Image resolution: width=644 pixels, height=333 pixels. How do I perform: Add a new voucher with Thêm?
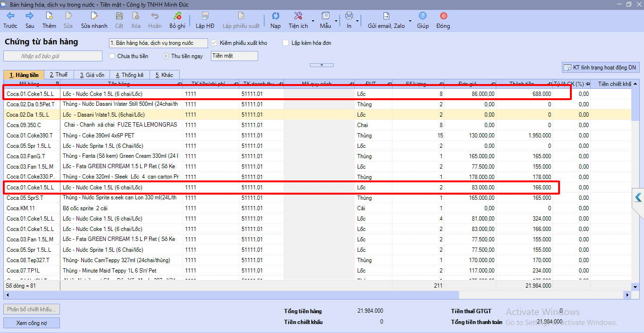coord(49,20)
